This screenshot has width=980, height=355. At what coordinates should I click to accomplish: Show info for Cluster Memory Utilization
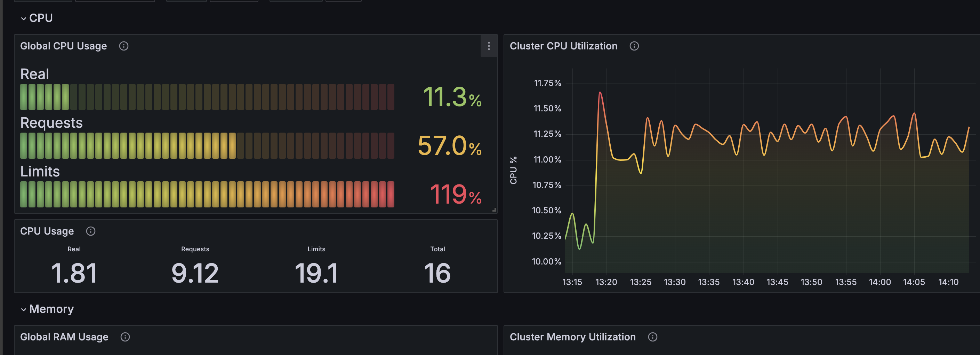(653, 337)
